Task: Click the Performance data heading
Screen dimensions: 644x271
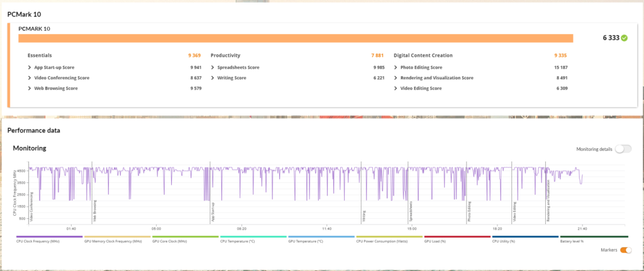Action: tap(34, 131)
